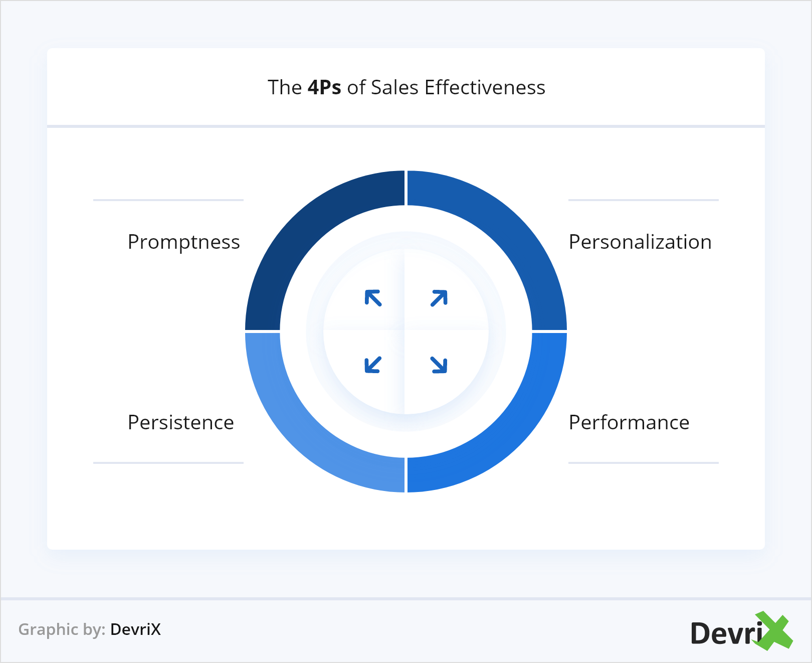Click the center of the circular diagram
Viewport: 812px width, 663px height.
pyautogui.click(x=406, y=331)
